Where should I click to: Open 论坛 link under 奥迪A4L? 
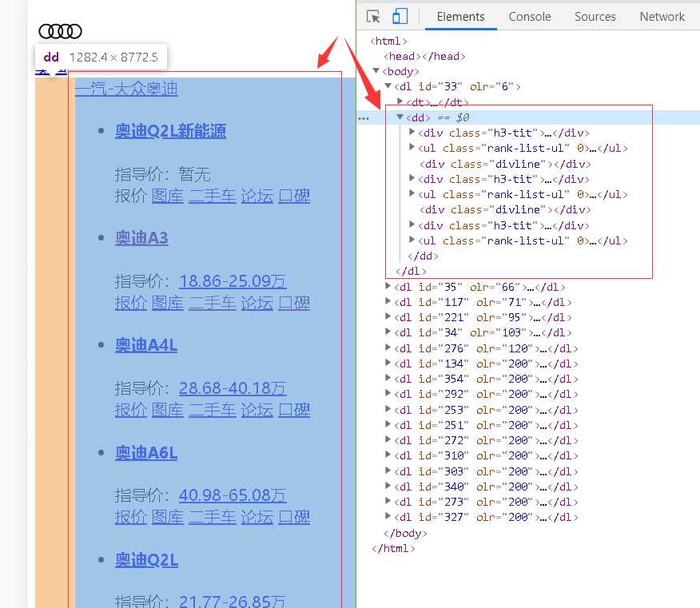(x=257, y=410)
